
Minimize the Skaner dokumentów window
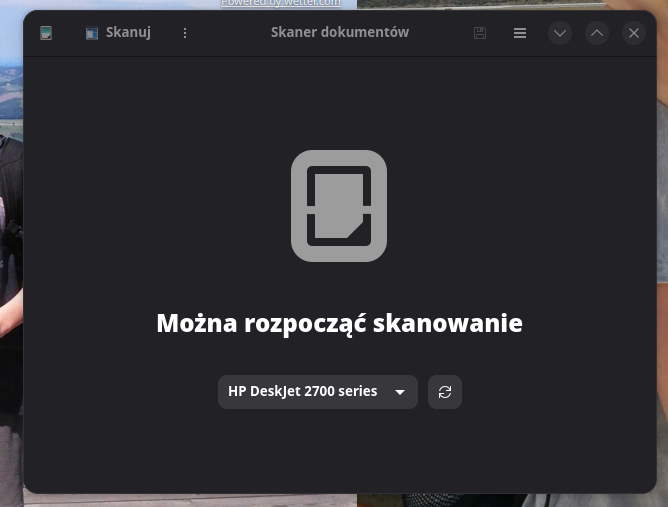560,33
